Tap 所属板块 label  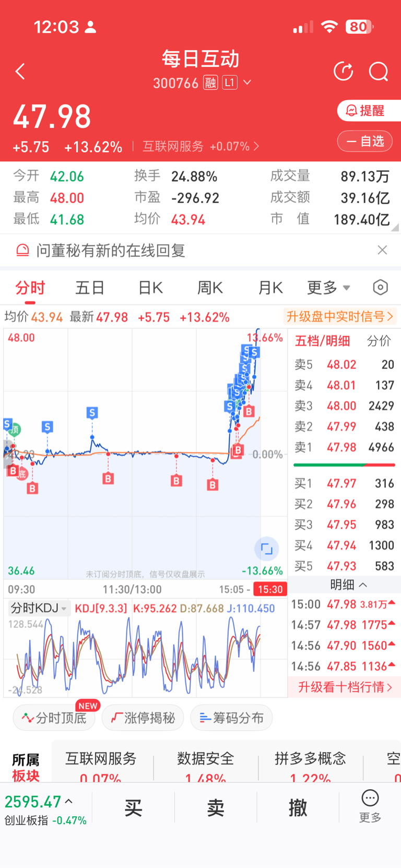click(x=26, y=767)
